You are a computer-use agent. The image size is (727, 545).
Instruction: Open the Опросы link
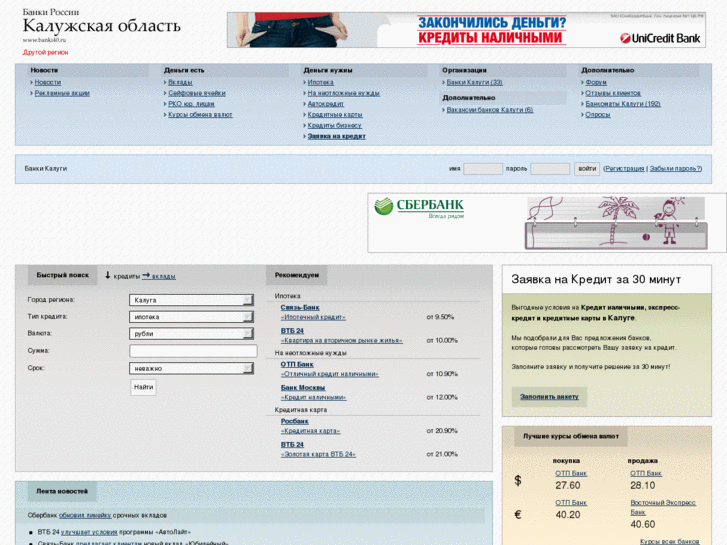click(x=598, y=114)
